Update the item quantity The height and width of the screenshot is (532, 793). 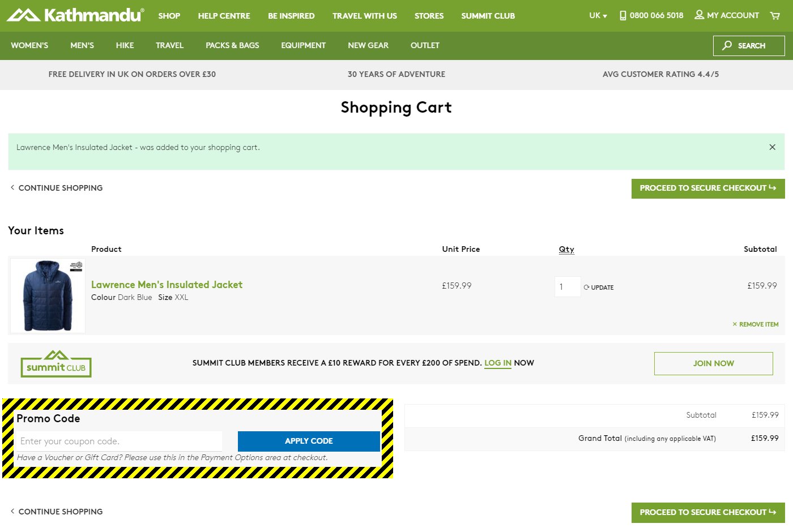pos(599,288)
